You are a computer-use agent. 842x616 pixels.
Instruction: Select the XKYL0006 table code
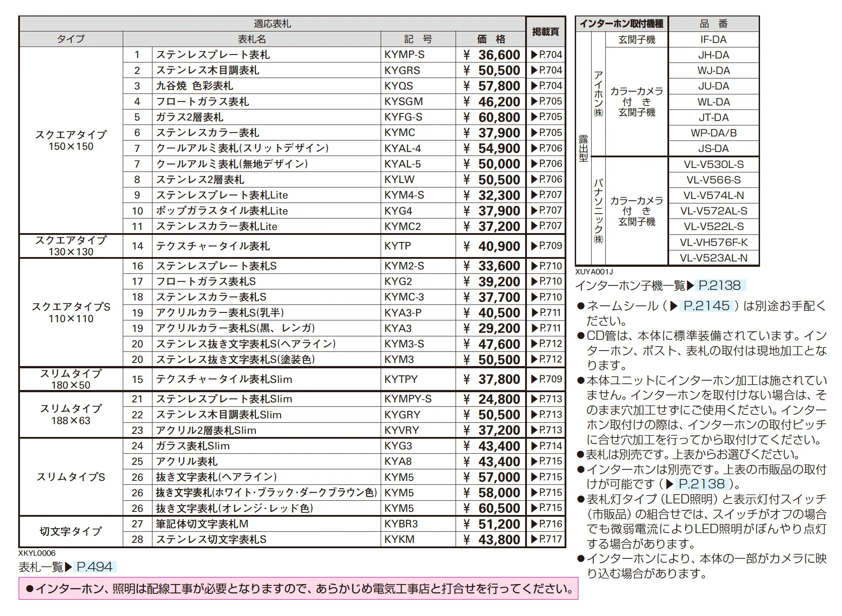(x=37, y=553)
